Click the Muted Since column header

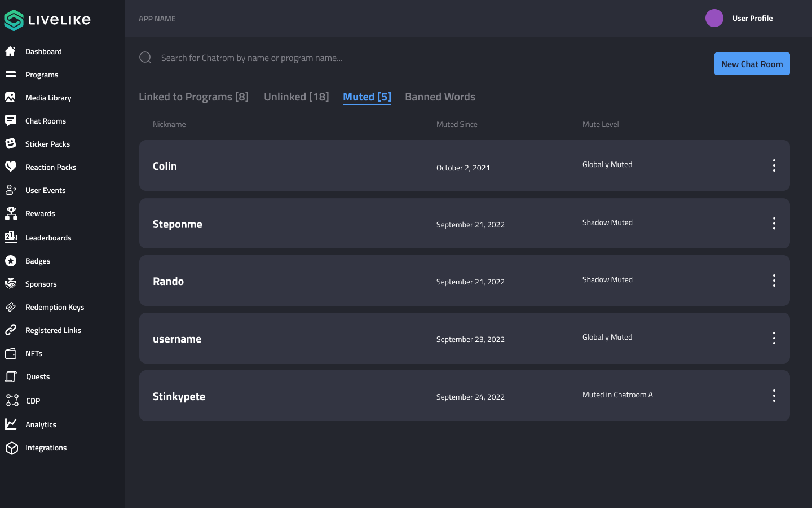point(457,124)
